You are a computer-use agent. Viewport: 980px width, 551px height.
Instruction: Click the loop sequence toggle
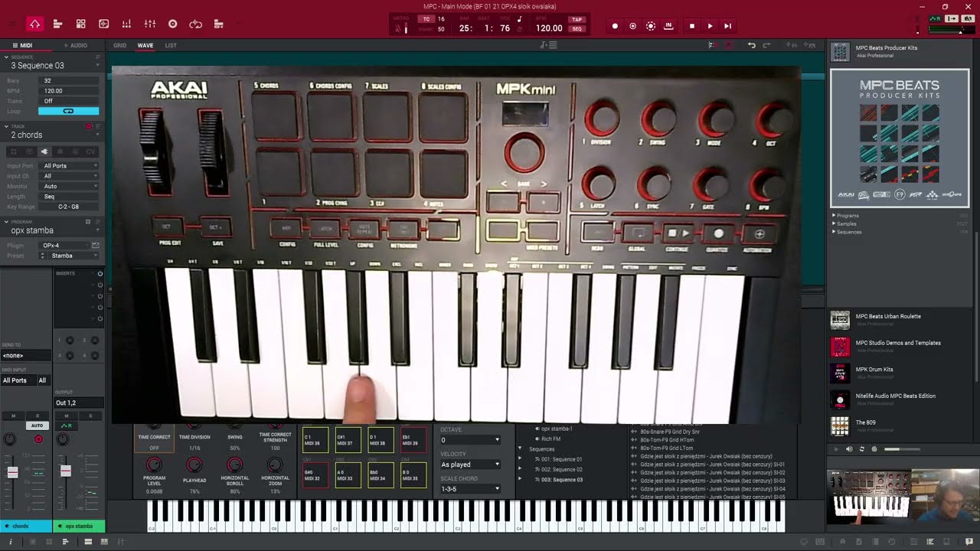tap(68, 112)
